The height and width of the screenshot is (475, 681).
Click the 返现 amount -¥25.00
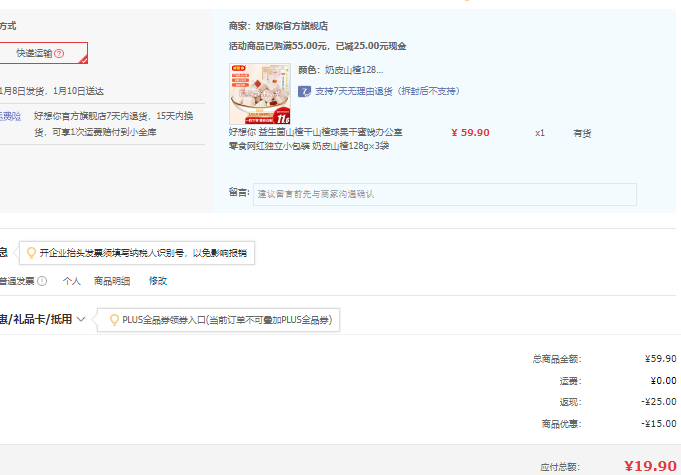(658, 402)
